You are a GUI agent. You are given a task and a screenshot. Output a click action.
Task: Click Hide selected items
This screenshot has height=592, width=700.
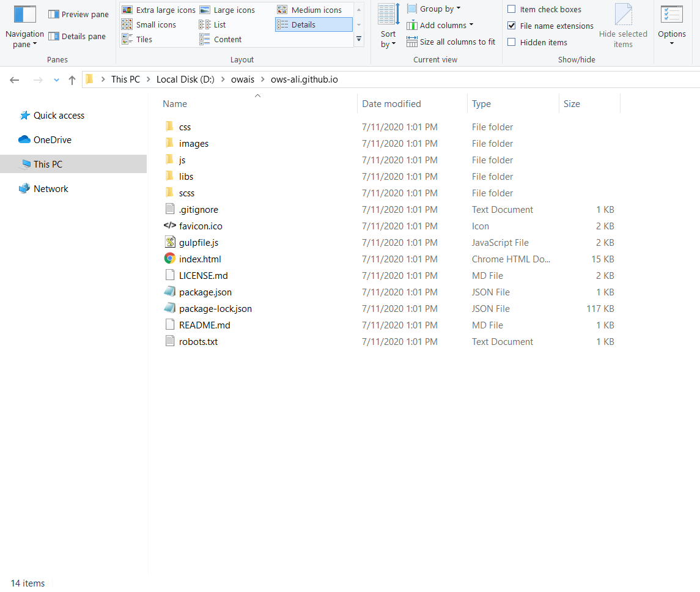[x=623, y=27]
